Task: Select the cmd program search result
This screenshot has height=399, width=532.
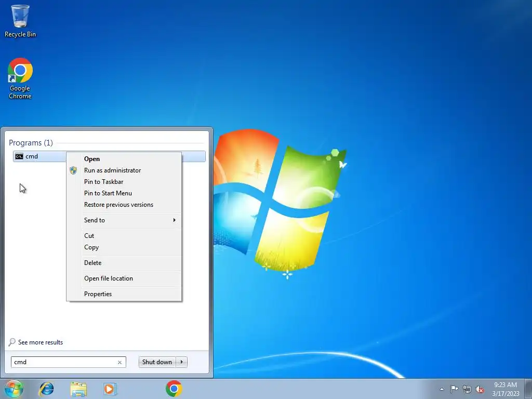Action: click(x=109, y=156)
